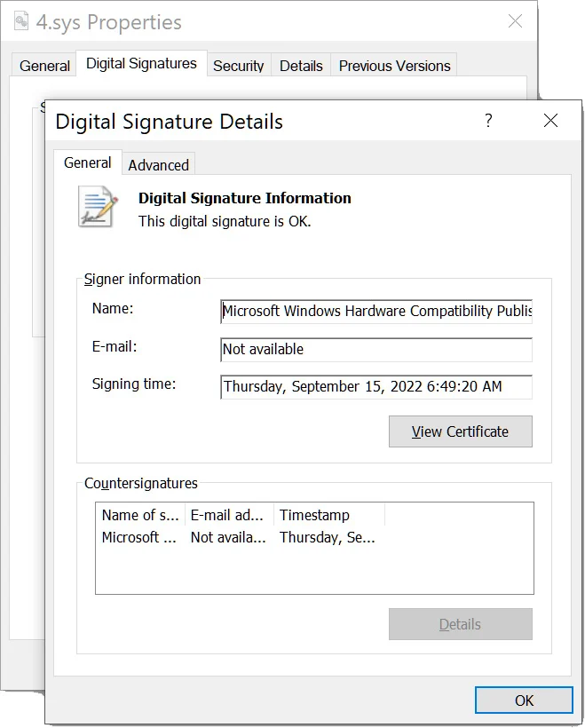Confirm with the OK button
585x728 pixels.
coord(524,700)
